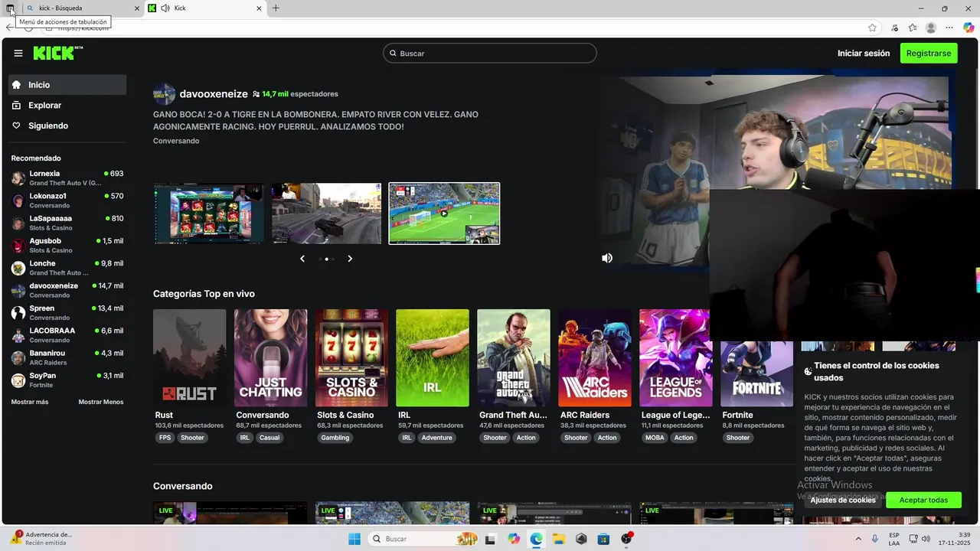980x551 pixels.
Task: Open Advertencia notification on taskbar
Action: click(42, 539)
